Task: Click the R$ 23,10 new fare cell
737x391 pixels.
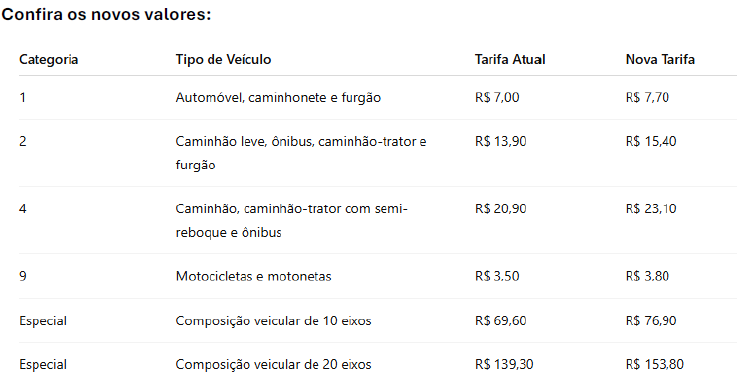Action: coord(651,209)
